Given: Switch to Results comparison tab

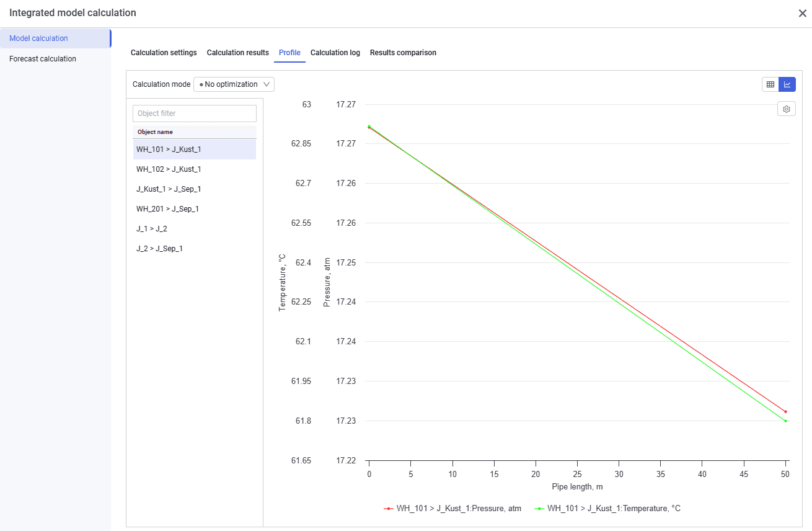Looking at the screenshot, I should (x=403, y=53).
